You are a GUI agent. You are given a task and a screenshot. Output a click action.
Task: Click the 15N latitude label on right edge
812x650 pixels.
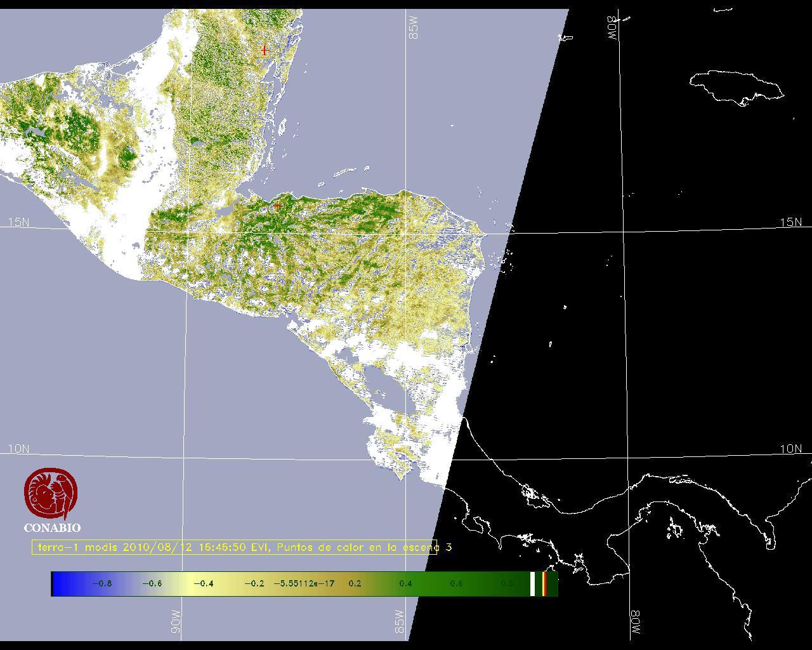(x=790, y=222)
